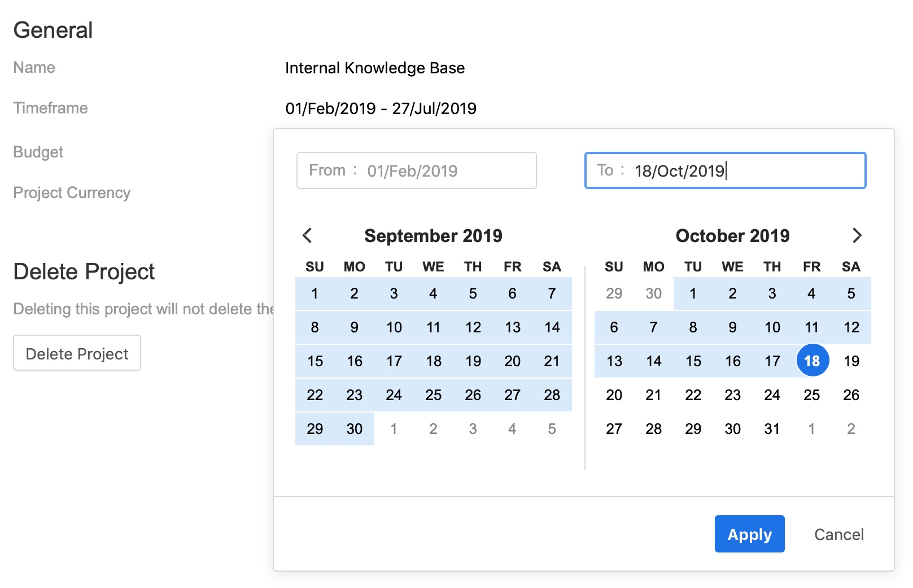Focus the From date input field

[x=417, y=170]
